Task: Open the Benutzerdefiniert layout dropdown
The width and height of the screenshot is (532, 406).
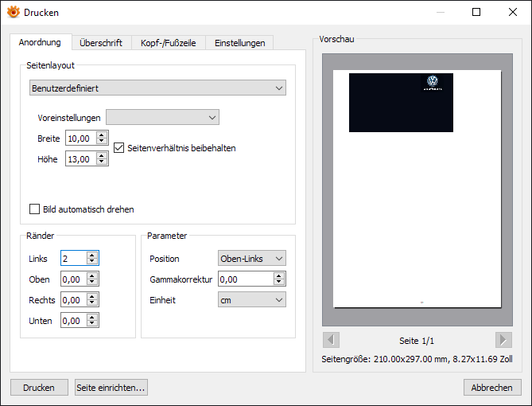Action: point(157,88)
